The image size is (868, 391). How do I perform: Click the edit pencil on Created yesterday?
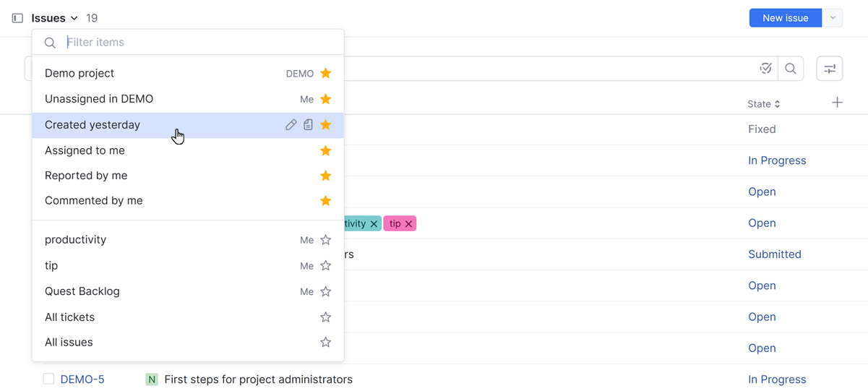[291, 125]
